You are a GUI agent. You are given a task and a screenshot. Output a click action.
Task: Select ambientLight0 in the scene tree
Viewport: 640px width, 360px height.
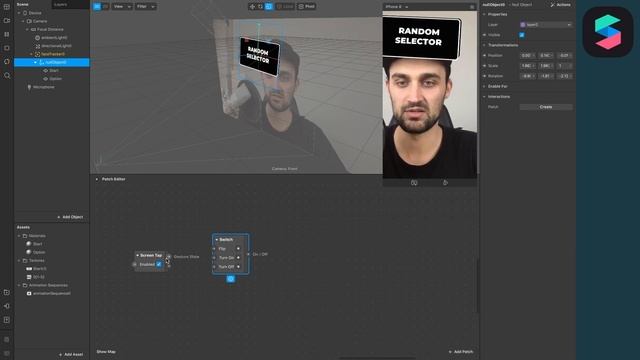pyautogui.click(x=51, y=38)
